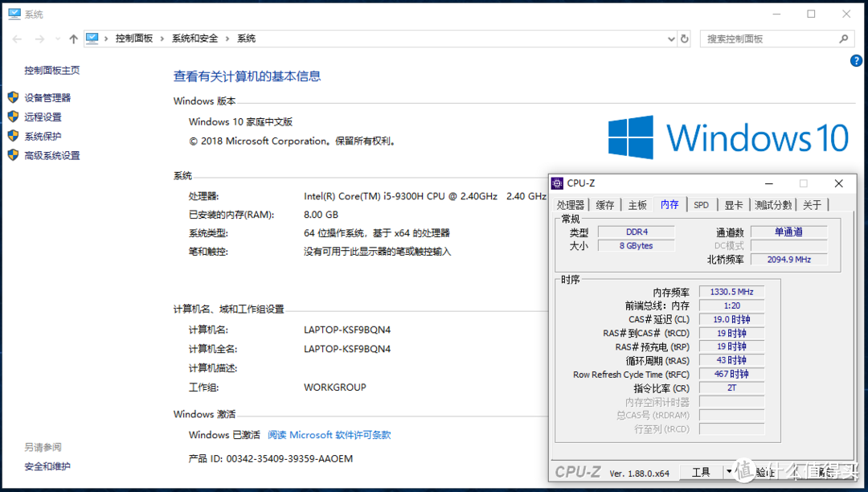Open help with the blue question icon
Image resolution: width=868 pixels, height=492 pixels.
coord(856,61)
